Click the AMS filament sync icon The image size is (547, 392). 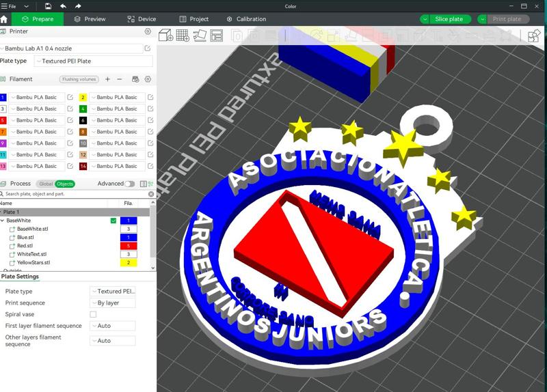click(x=135, y=79)
